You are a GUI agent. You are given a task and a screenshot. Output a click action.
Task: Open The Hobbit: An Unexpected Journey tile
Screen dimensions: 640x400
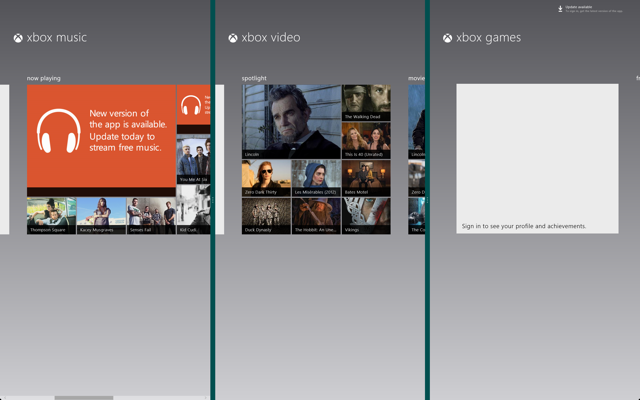click(316, 216)
